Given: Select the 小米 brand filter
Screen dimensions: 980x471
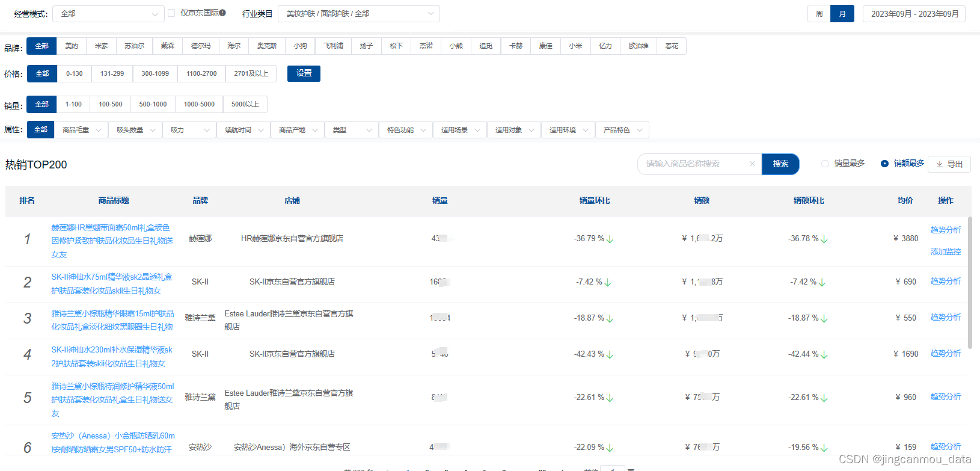Looking at the screenshot, I should [575, 46].
